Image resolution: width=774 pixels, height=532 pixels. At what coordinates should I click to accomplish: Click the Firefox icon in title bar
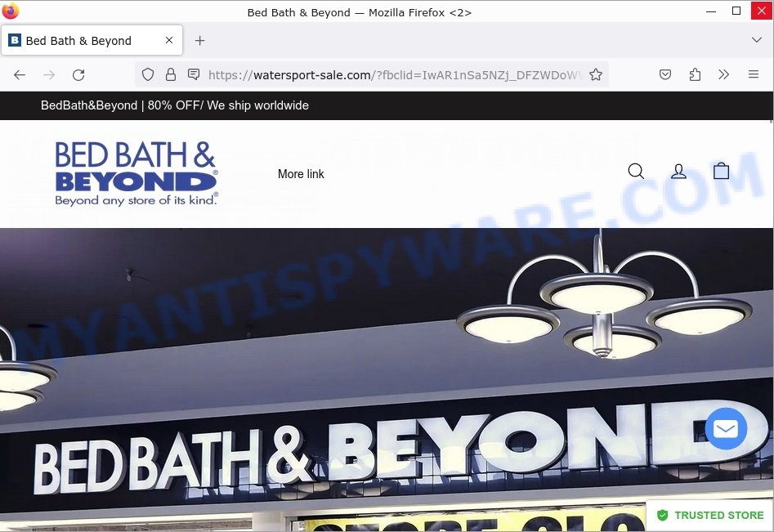pos(11,11)
